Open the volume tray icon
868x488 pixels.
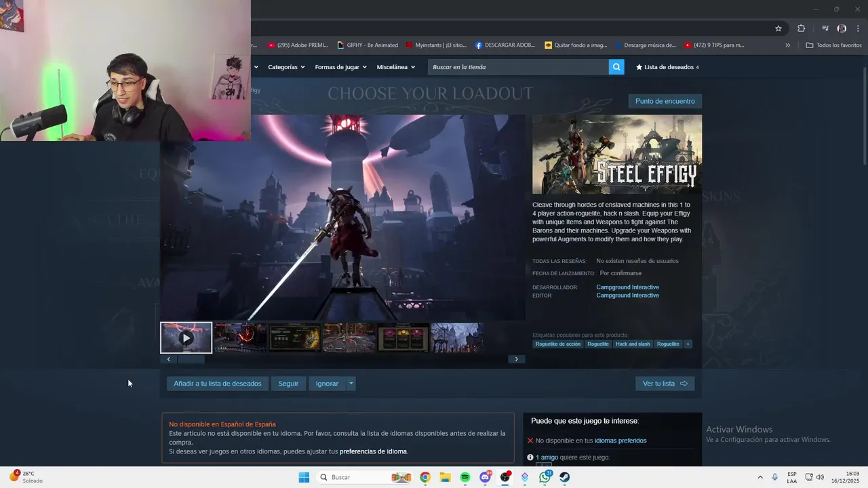820,477
